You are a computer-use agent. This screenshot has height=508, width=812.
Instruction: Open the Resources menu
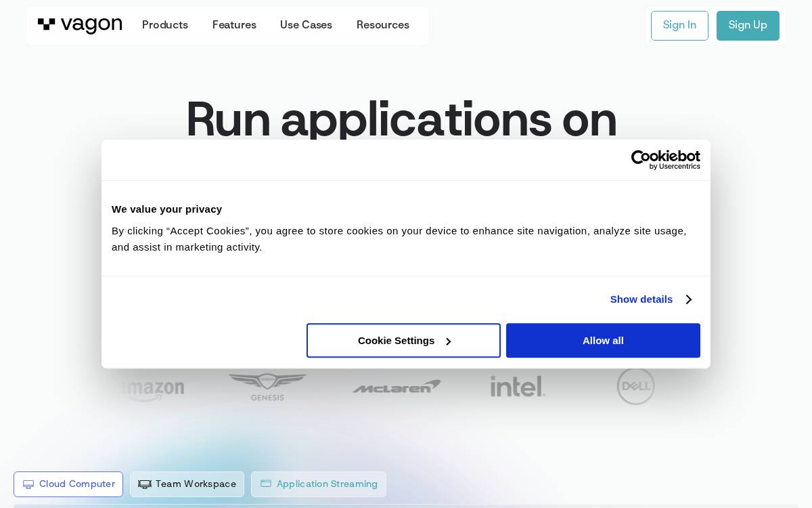coord(383,25)
